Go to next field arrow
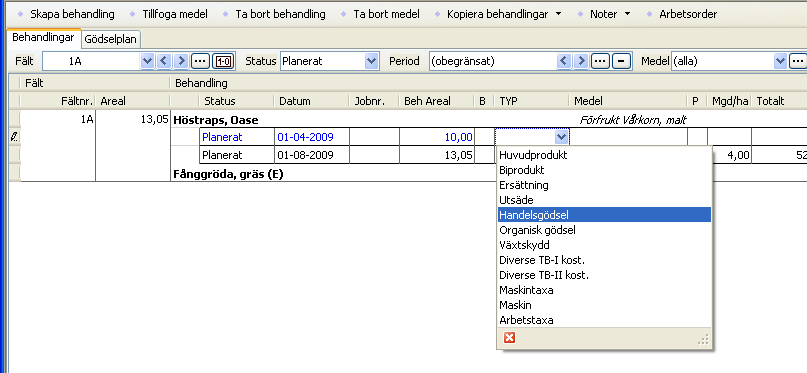The width and height of the screenshot is (807, 373). [x=181, y=61]
